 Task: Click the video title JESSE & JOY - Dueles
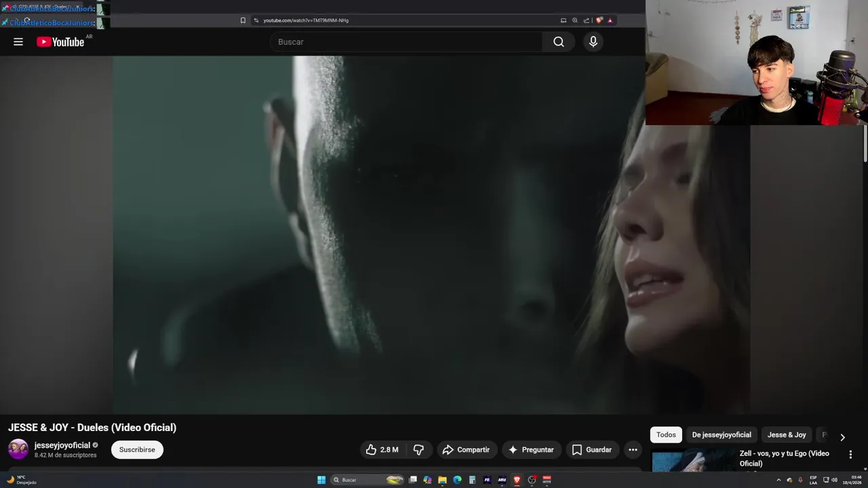pos(92,428)
